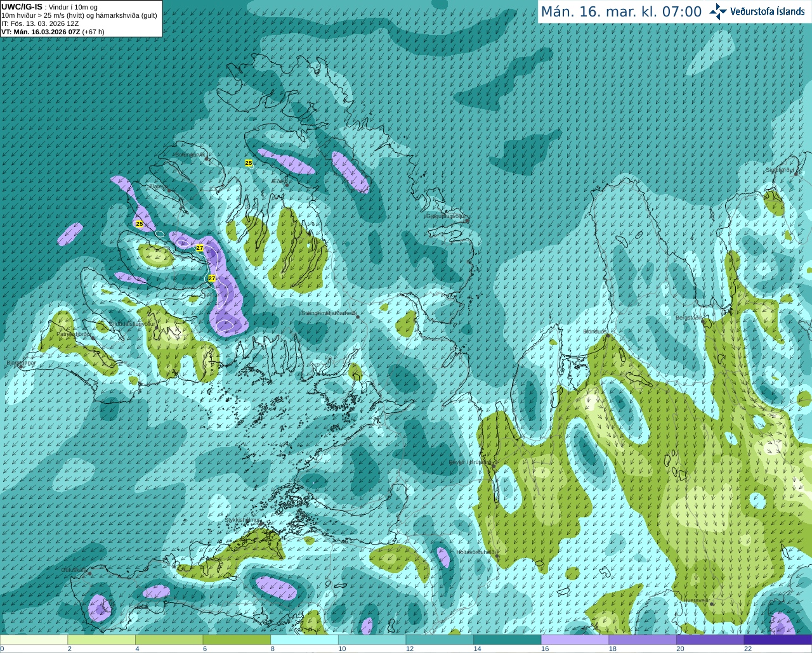Click the legend tick label 22
This screenshot has height=653, width=812.
748,649
